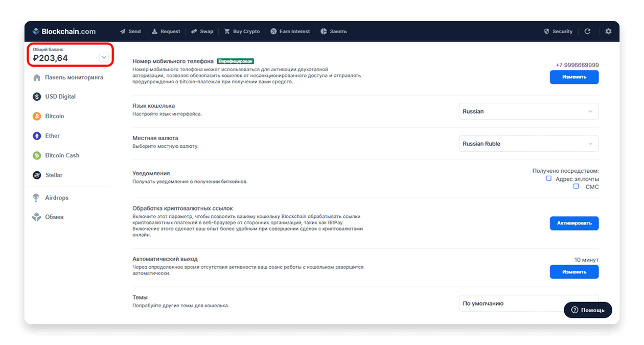Click the USD Digital dollar icon
This screenshot has width=644, height=345.
37,97
